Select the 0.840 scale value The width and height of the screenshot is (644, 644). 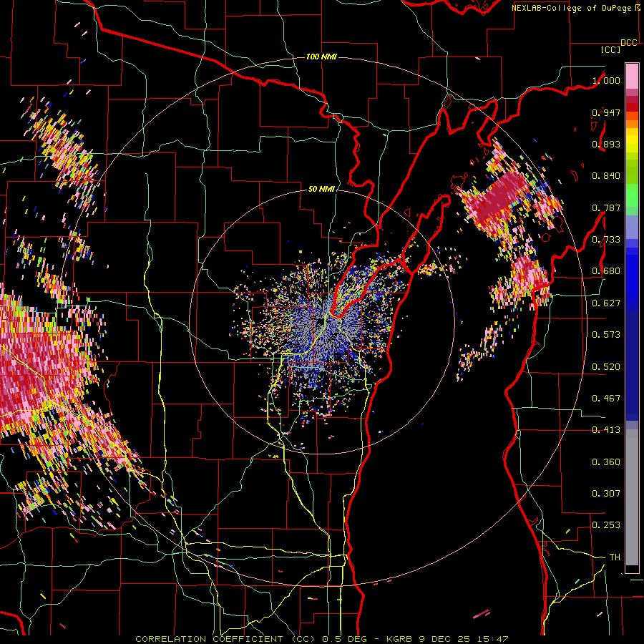click(x=606, y=176)
